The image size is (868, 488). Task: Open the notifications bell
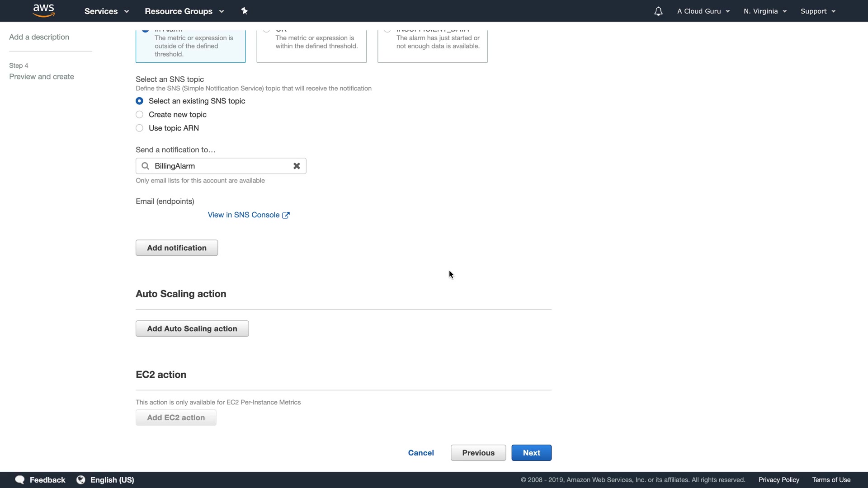pyautogui.click(x=658, y=11)
